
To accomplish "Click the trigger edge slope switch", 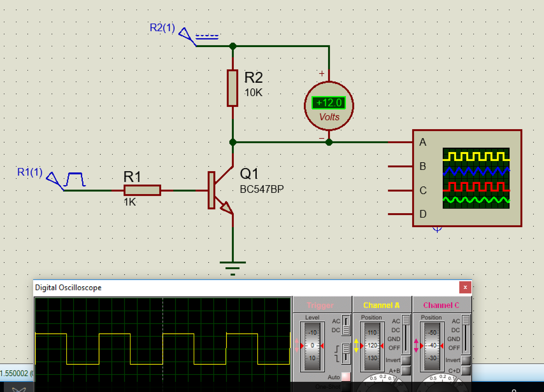I will pos(346,353).
